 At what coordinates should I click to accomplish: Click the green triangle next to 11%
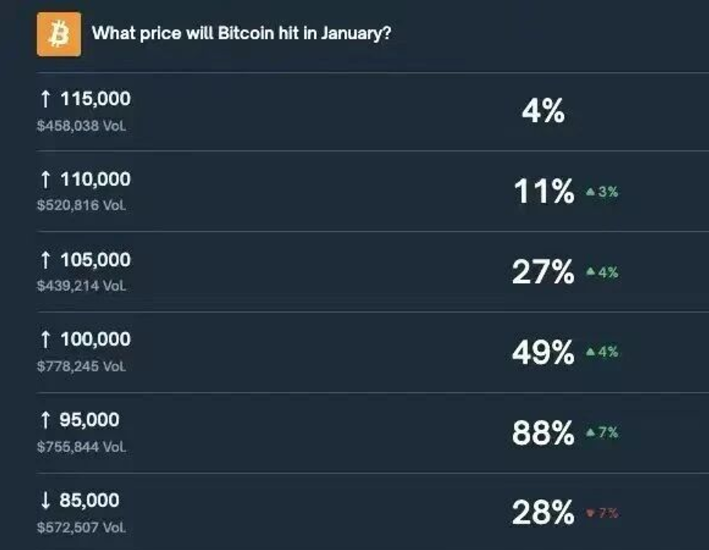tap(591, 192)
